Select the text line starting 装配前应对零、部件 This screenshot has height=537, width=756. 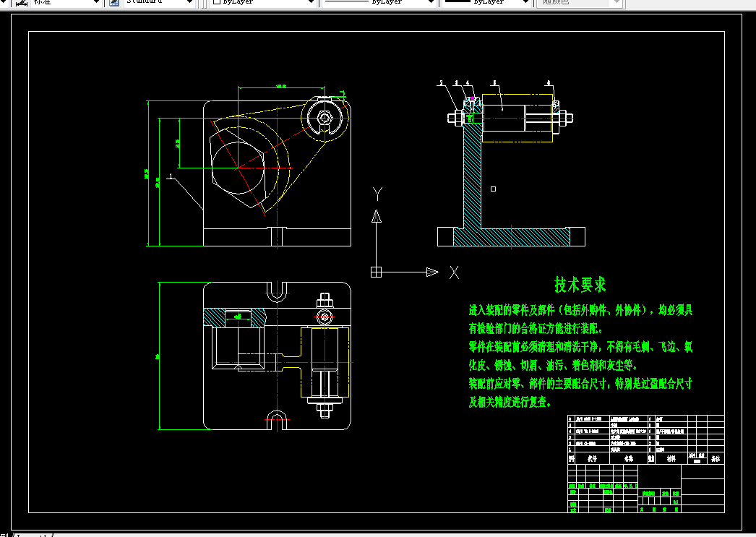point(580,384)
